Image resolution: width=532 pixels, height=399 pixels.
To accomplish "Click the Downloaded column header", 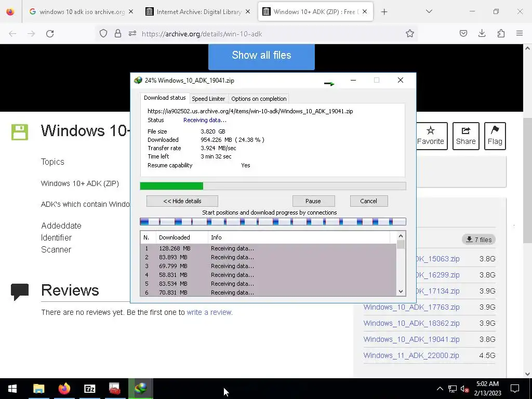I will 182,237.
